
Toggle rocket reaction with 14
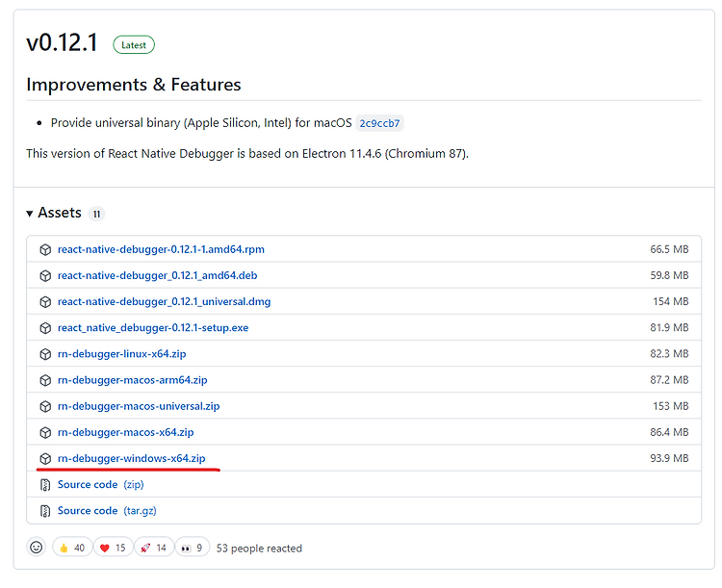click(x=154, y=548)
